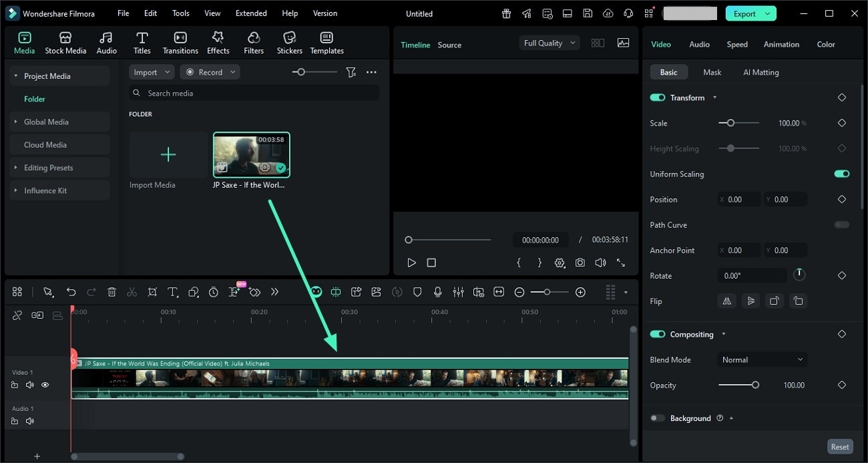Expand the Record dropdown arrow
Screen dimensions: 868x463
[232, 71]
